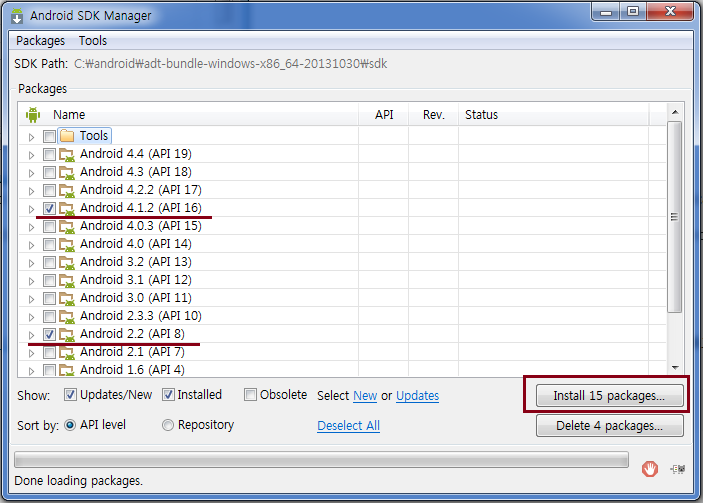
Task: Click the scrollbar up arrow
Action: pyautogui.click(x=675, y=112)
